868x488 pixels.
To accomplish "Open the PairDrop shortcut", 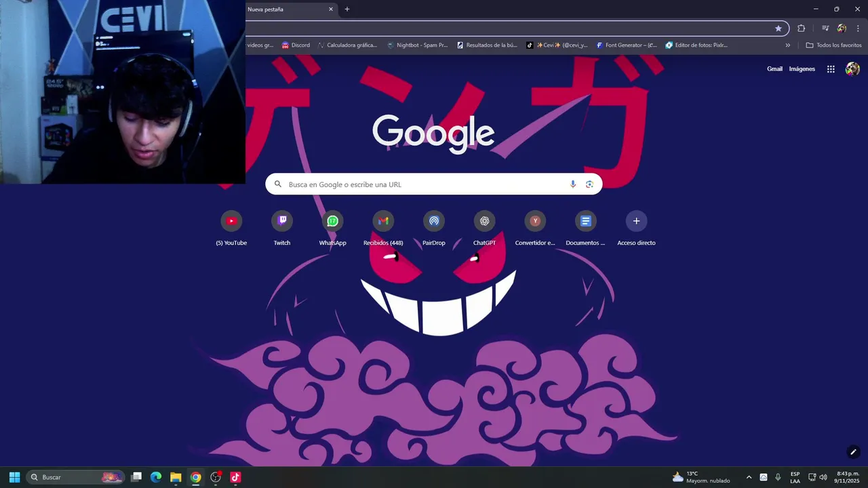I will click(434, 221).
